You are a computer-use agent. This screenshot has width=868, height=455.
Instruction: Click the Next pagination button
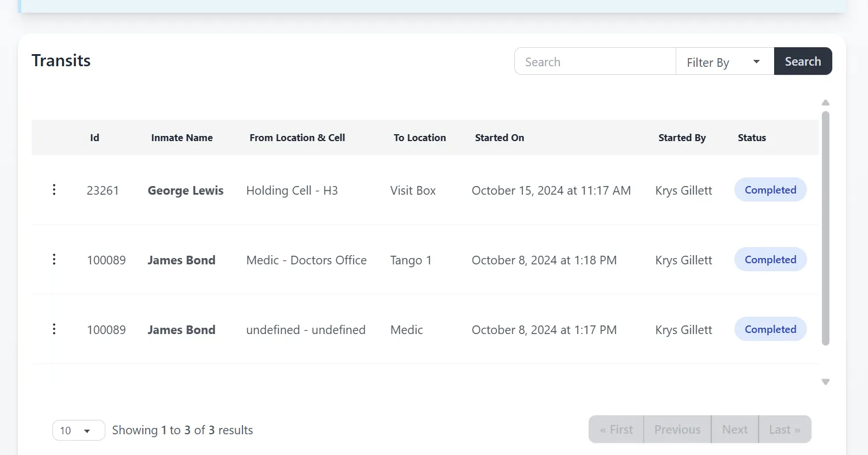(735, 430)
